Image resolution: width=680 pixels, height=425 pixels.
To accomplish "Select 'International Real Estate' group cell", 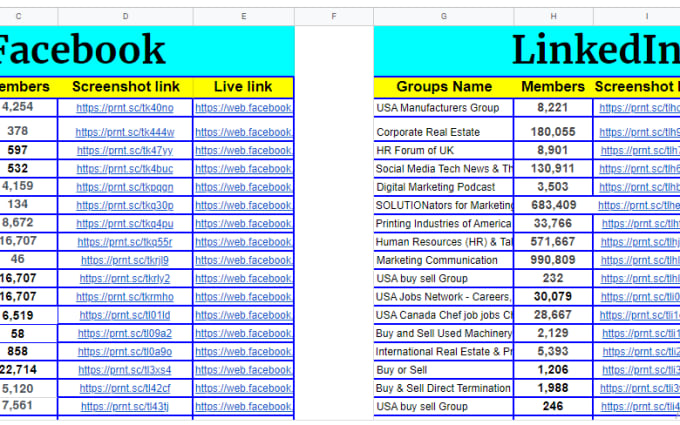I will tap(444, 351).
